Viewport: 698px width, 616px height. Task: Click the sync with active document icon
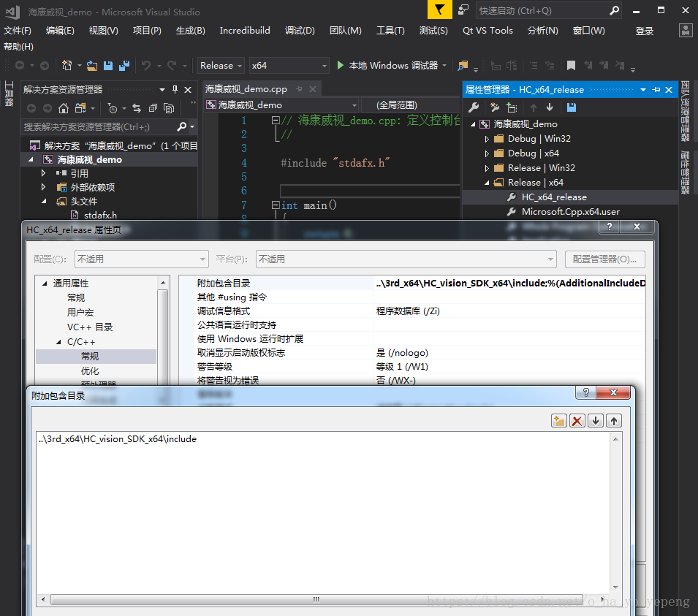[137, 108]
